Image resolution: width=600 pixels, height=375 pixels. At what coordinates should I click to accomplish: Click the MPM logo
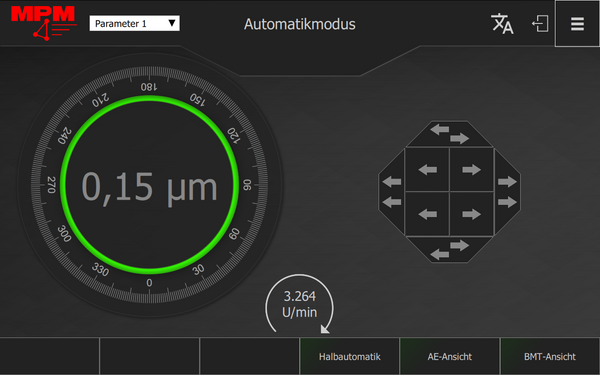tap(43, 23)
